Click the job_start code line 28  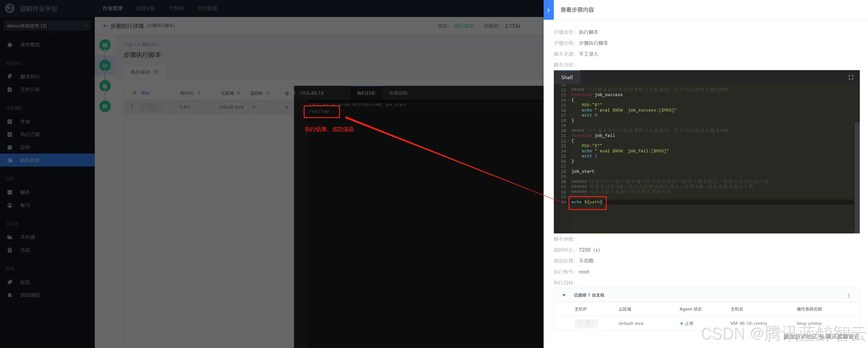pyautogui.click(x=583, y=171)
